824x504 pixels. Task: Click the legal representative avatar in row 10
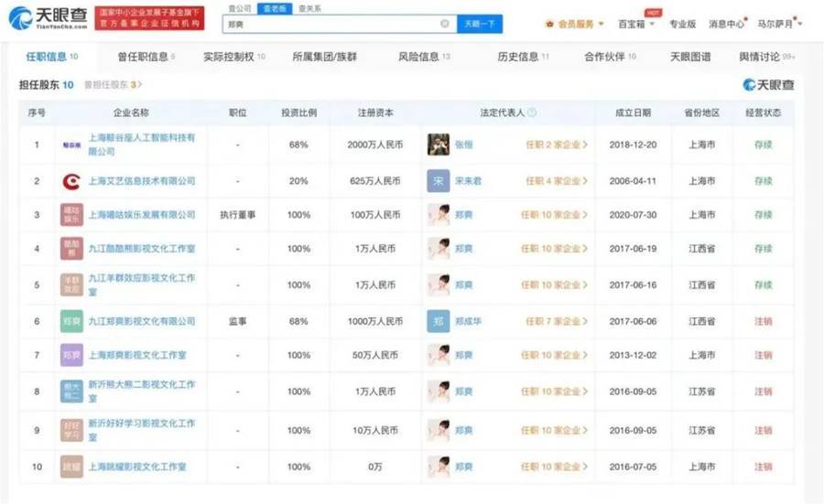pos(439,466)
